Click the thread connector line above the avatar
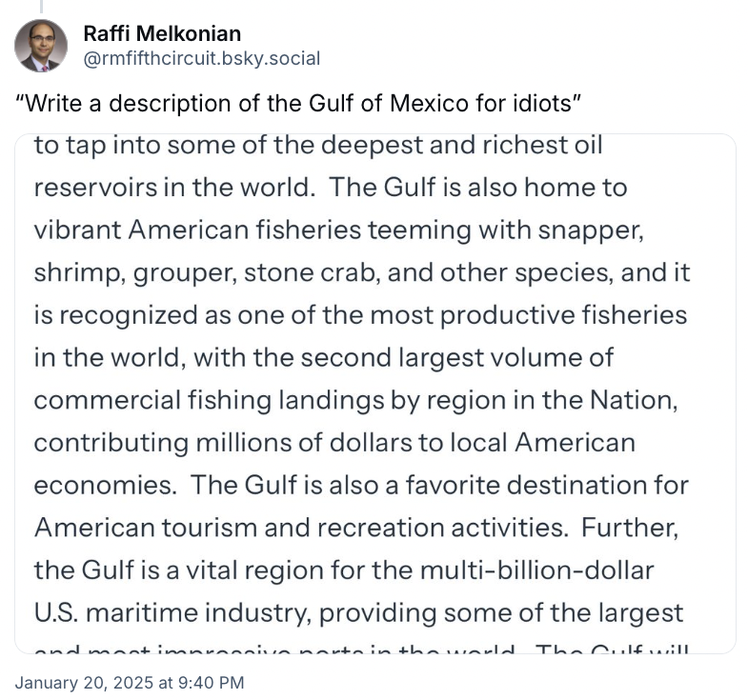The width and height of the screenshot is (748, 700). [x=41, y=6]
